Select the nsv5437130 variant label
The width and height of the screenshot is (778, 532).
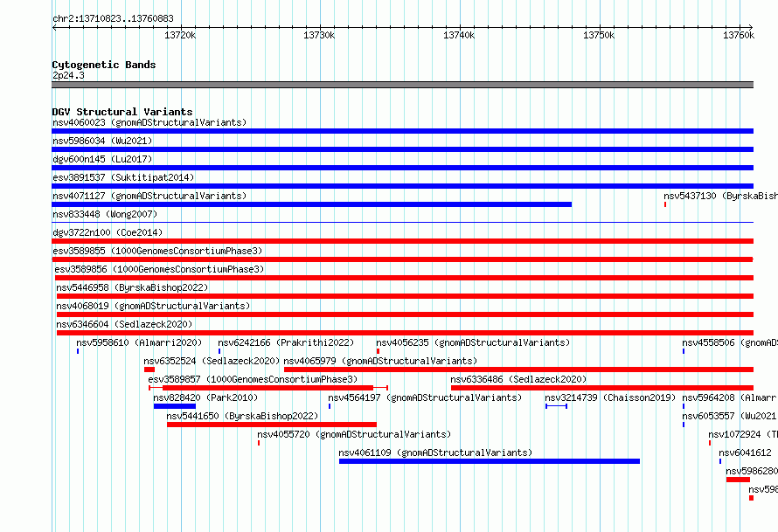[721, 196]
